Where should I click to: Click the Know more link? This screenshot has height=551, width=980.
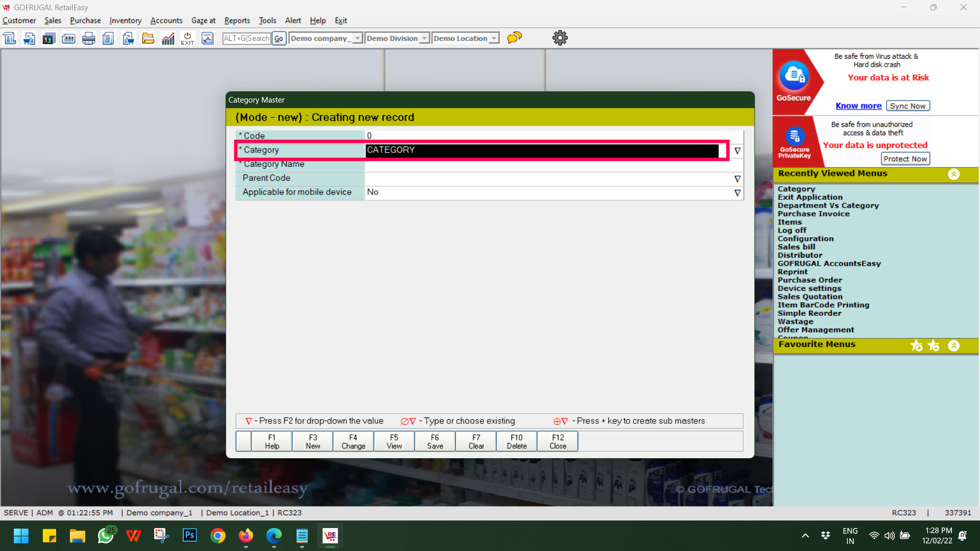click(858, 106)
